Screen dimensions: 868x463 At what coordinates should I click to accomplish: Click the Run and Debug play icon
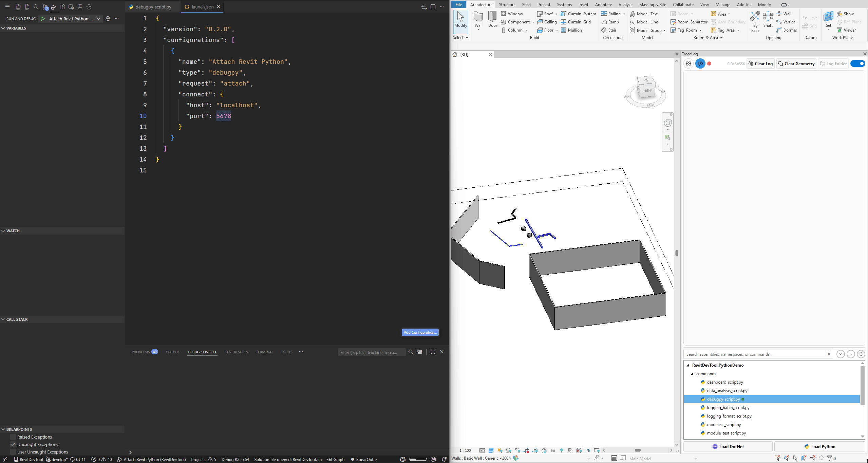[42, 19]
